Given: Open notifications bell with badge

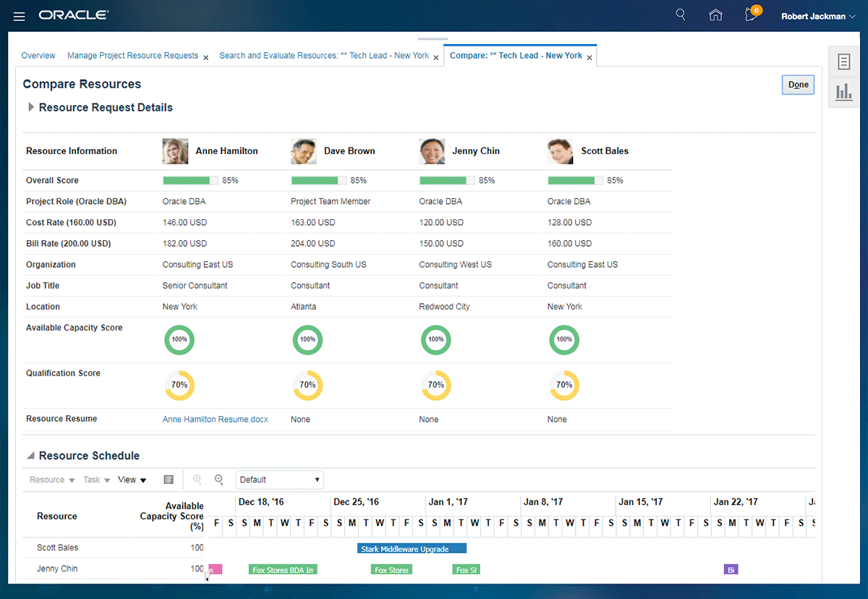Looking at the screenshot, I should pos(752,15).
